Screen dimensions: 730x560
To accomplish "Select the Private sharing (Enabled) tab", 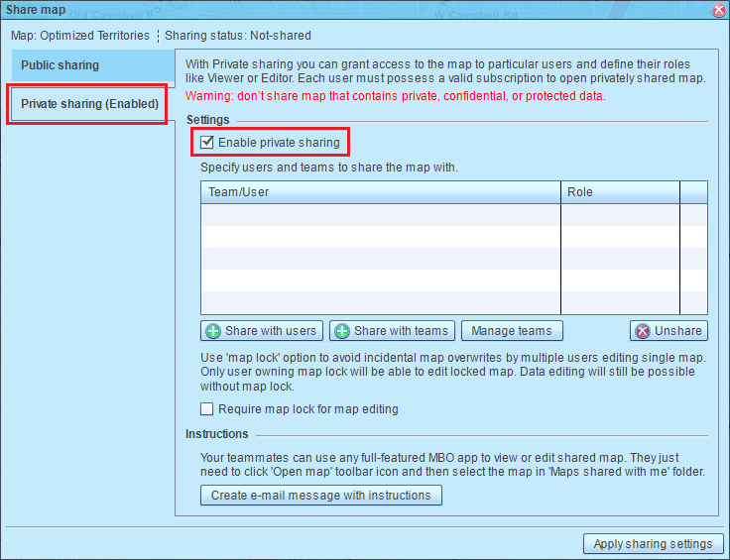I will (x=89, y=104).
